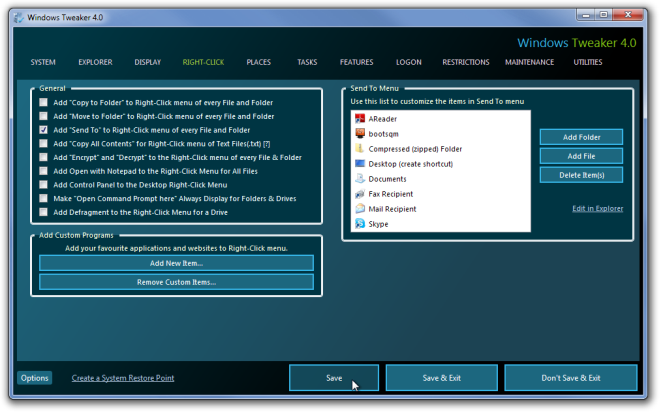Minimize the Windows Tweaker window
The width and height of the screenshot is (660, 412).
[585, 15]
